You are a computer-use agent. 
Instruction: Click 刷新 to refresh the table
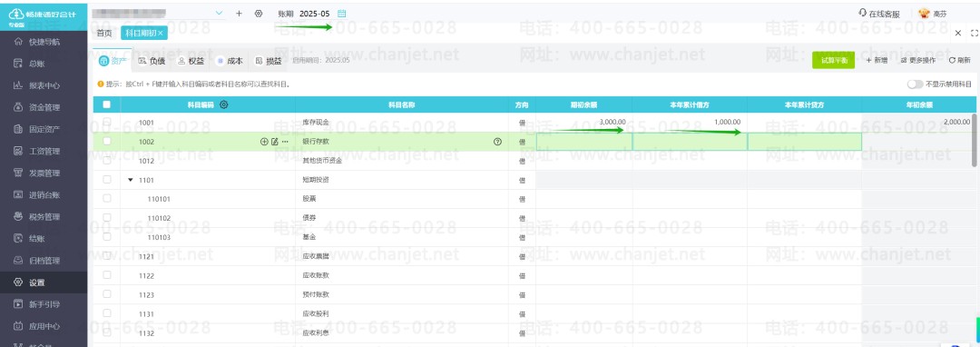[x=960, y=60]
